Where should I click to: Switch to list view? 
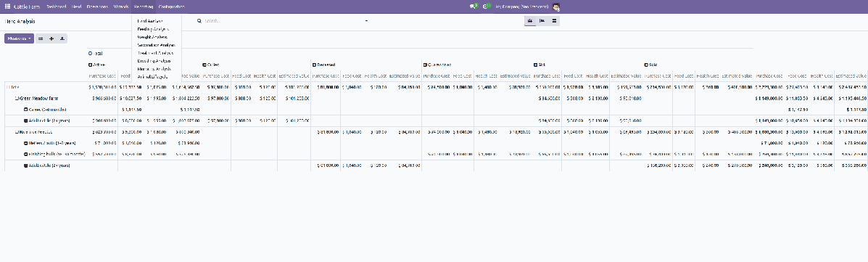coord(554,21)
